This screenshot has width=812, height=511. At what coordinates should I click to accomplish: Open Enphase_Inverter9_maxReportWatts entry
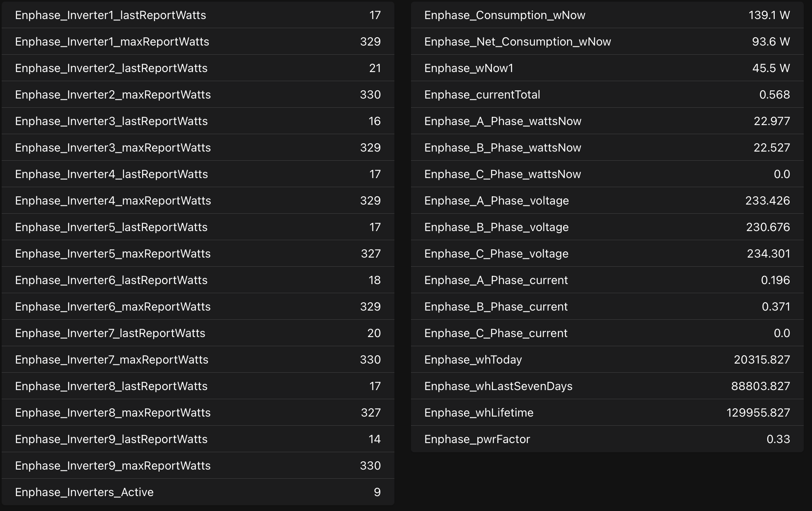click(198, 466)
